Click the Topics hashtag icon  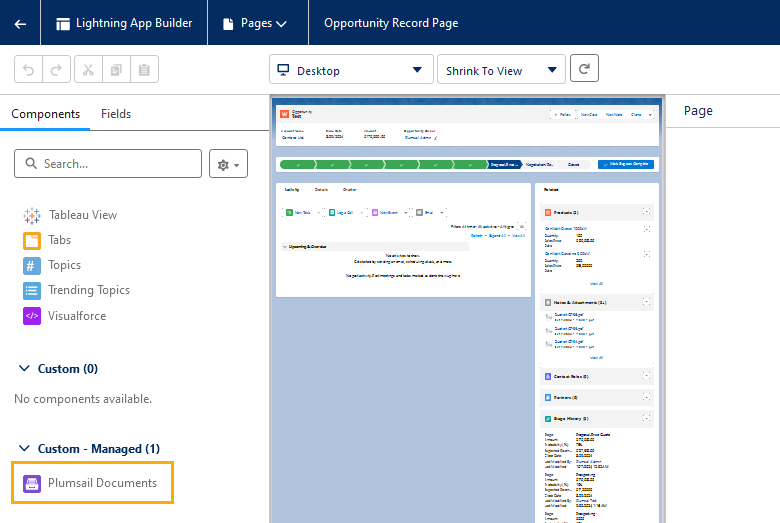tap(32, 265)
